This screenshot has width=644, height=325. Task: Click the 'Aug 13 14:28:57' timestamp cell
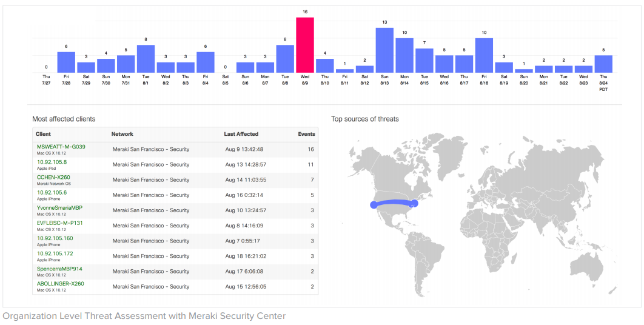246,165
